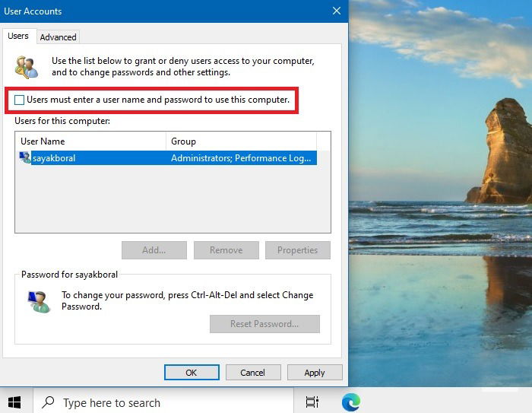Click the disabled Remove button
532x413 pixels.
tap(226, 250)
